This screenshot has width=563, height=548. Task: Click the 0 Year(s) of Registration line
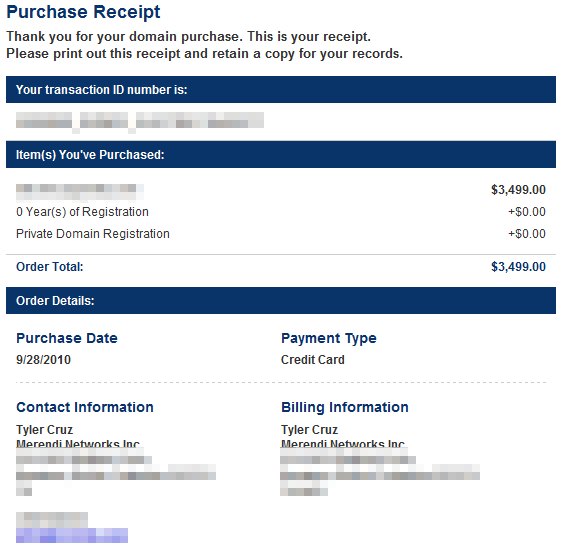(x=82, y=212)
